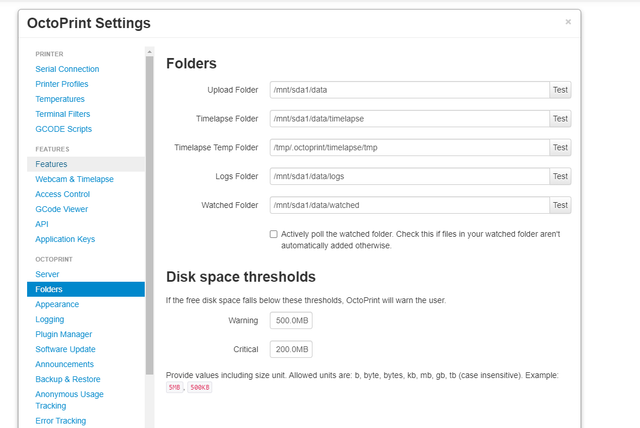Click the Critical threshold field
Screen dimensions: 640x428
pyautogui.click(x=291, y=349)
